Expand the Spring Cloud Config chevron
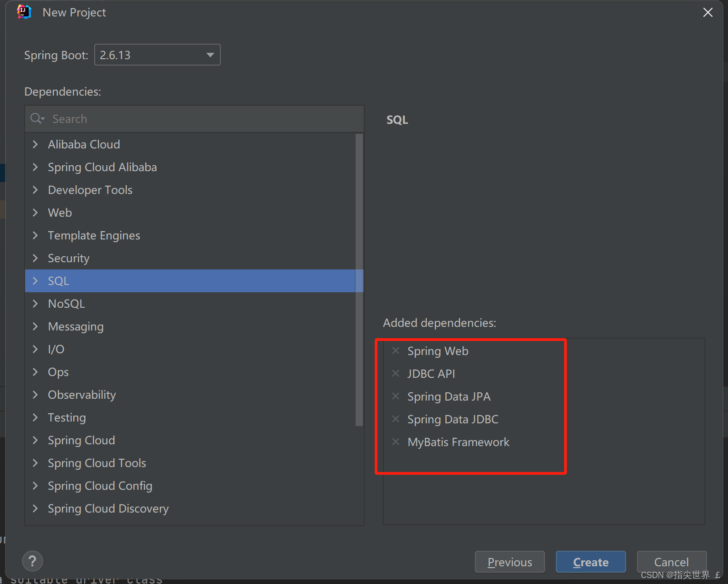The height and width of the screenshot is (584, 728). tap(35, 486)
